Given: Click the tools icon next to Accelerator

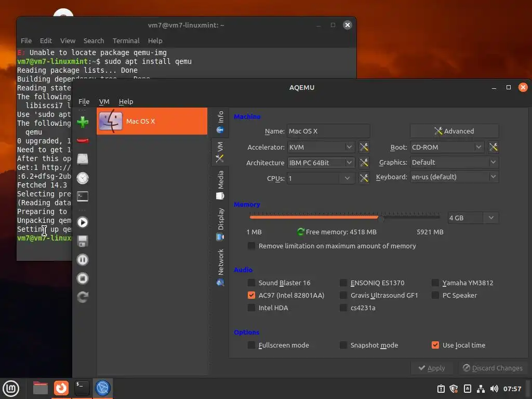Looking at the screenshot, I should pos(364,147).
